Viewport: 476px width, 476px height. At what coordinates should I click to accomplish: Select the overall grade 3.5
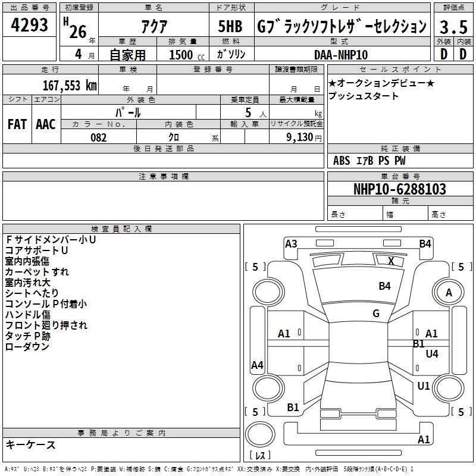(x=453, y=27)
